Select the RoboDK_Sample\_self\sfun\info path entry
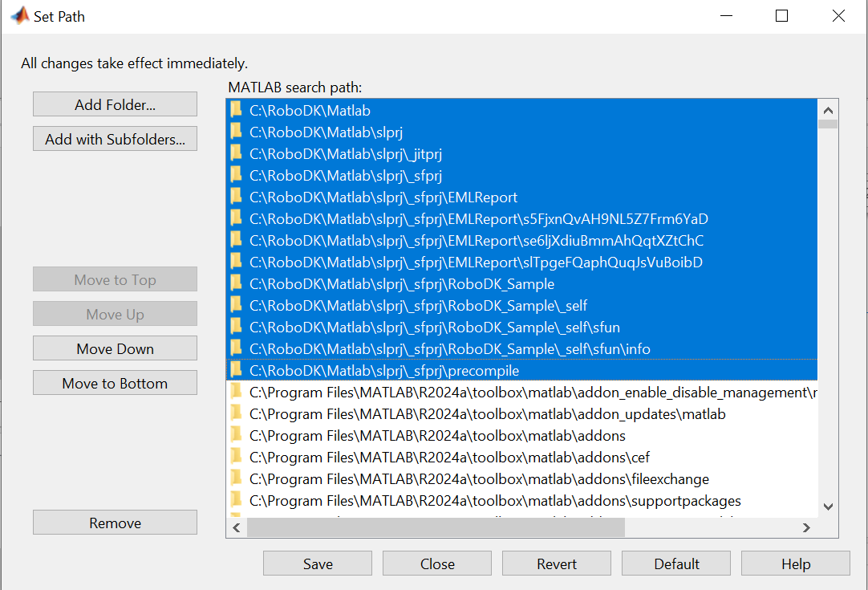The width and height of the screenshot is (868, 590). 449,349
